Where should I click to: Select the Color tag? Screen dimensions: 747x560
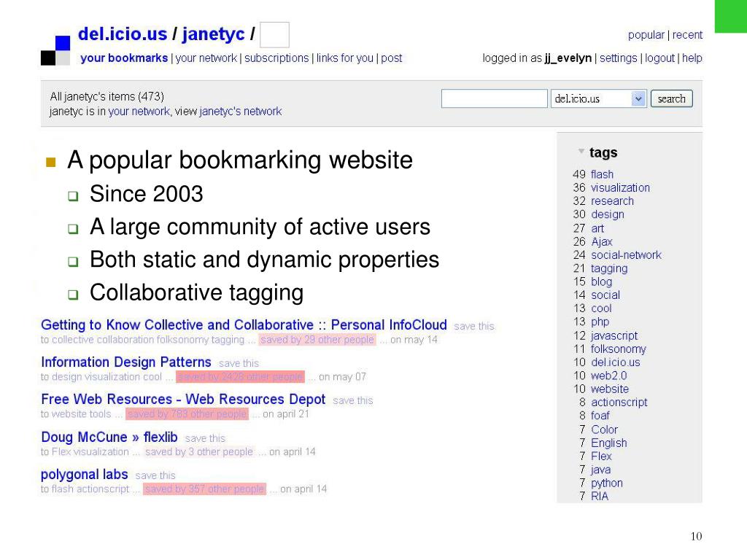pyautogui.click(x=604, y=429)
